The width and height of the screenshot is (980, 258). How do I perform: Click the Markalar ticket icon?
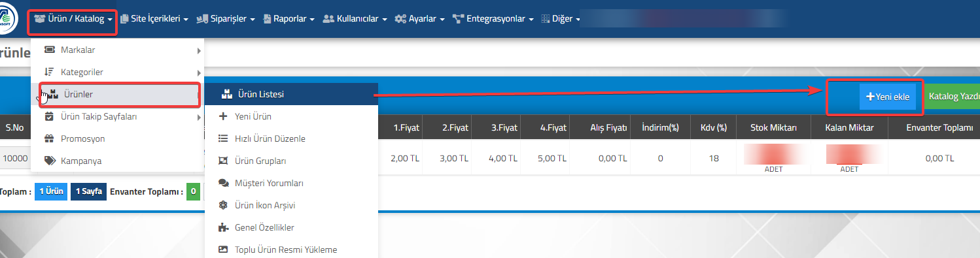pos(49,50)
